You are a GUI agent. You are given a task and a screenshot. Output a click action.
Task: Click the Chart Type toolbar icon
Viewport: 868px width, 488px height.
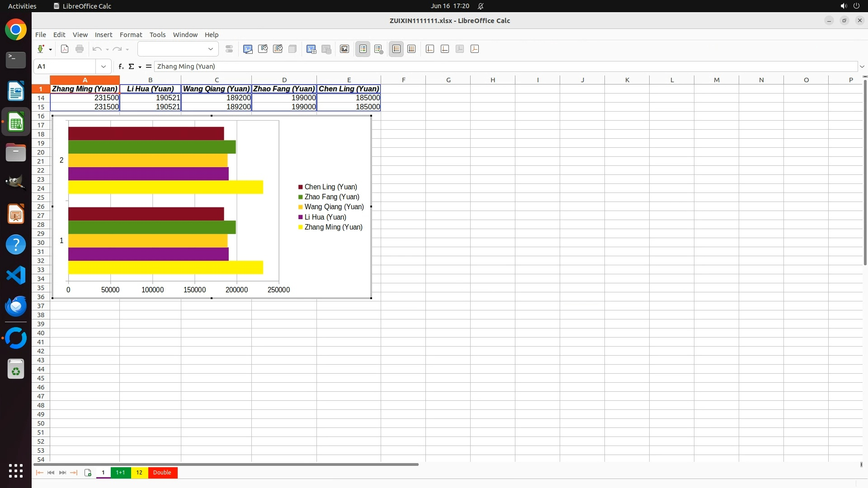248,49
